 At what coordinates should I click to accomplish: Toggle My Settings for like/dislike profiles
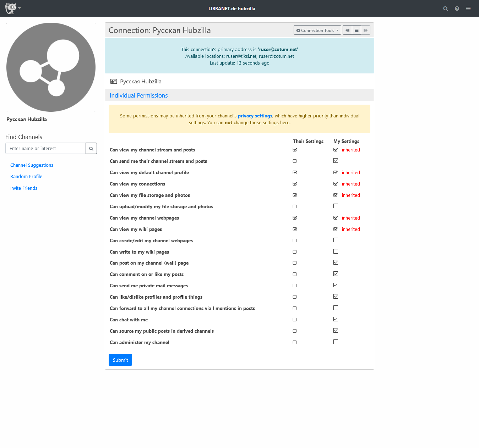pos(336,297)
